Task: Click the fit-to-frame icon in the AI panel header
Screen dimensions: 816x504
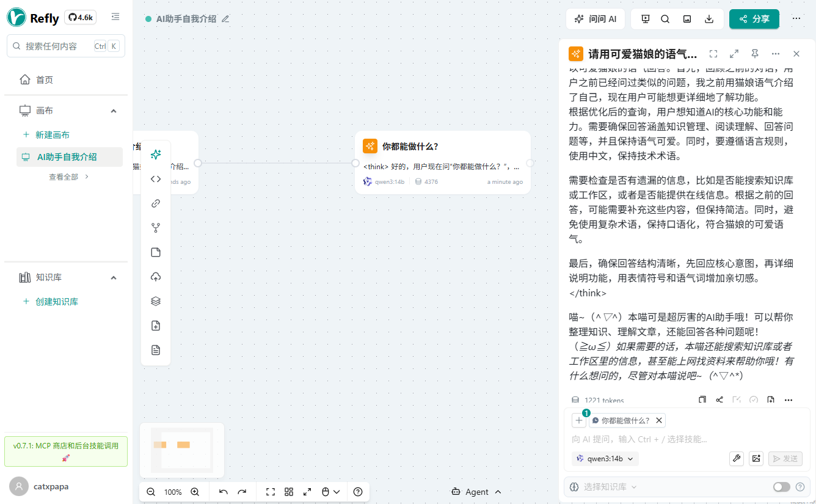Action: [713, 54]
